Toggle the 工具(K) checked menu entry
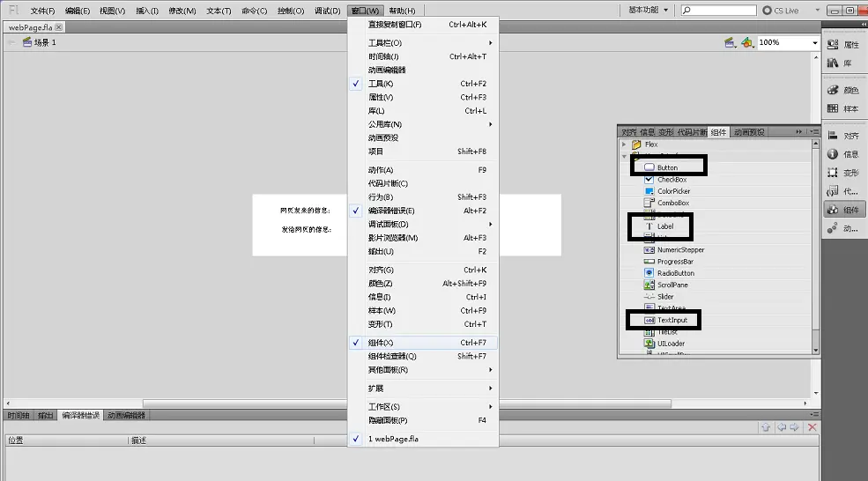Image resolution: width=868 pixels, height=481 pixels. (x=424, y=84)
